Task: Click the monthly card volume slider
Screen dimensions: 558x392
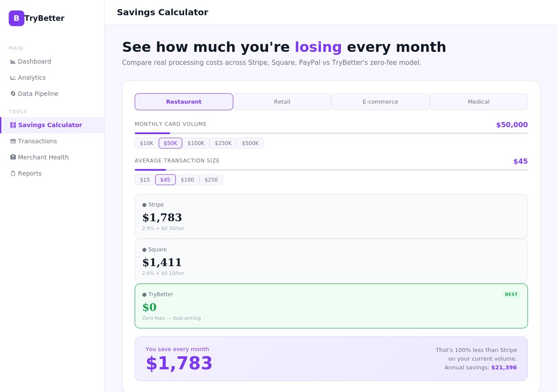Action: (331, 133)
